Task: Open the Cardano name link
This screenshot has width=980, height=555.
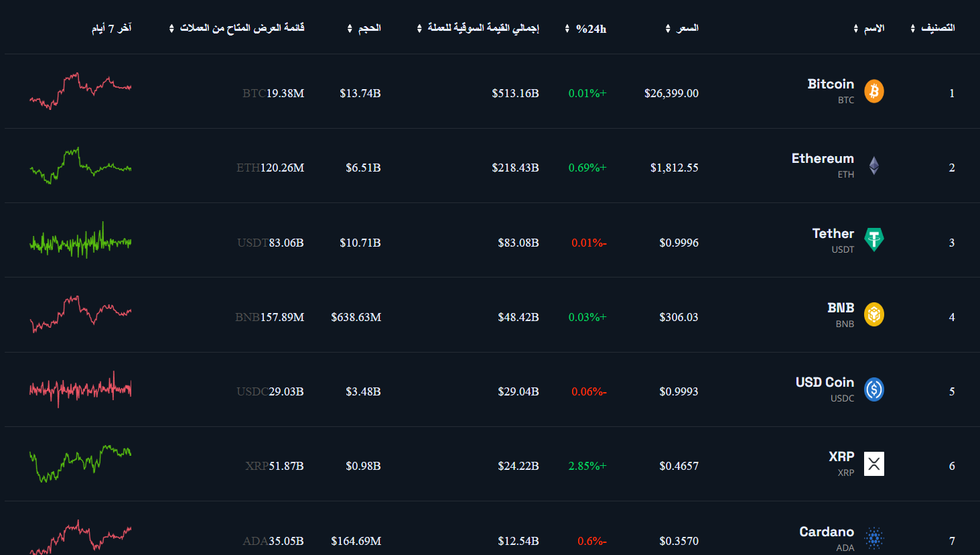Action: click(827, 532)
